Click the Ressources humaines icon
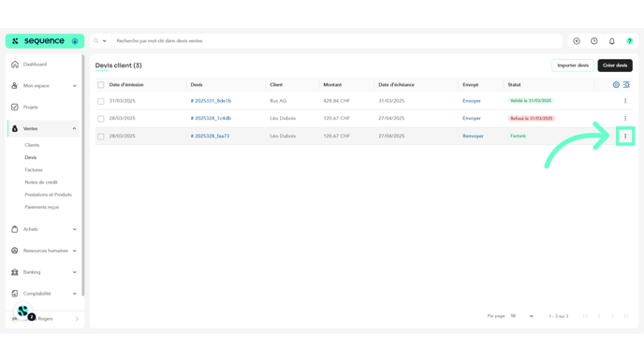The width and height of the screenshot is (644, 362). (x=15, y=251)
